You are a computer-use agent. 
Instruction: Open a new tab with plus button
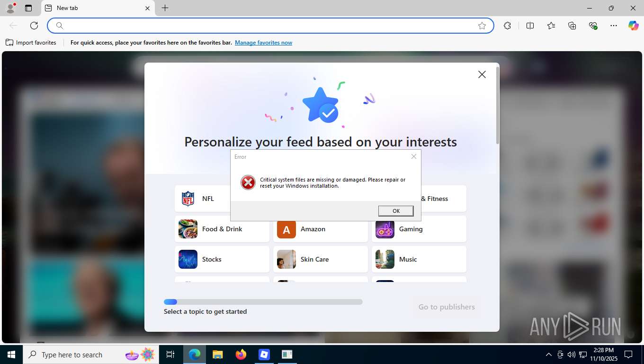point(165,8)
